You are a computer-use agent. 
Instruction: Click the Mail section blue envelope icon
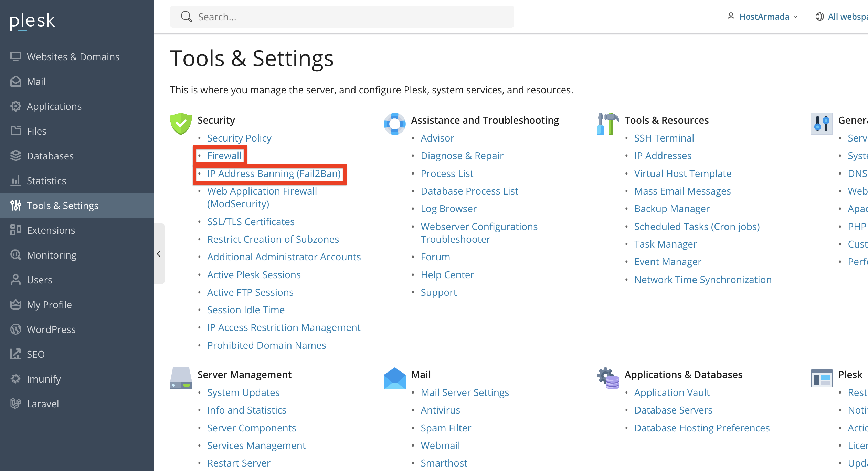394,378
